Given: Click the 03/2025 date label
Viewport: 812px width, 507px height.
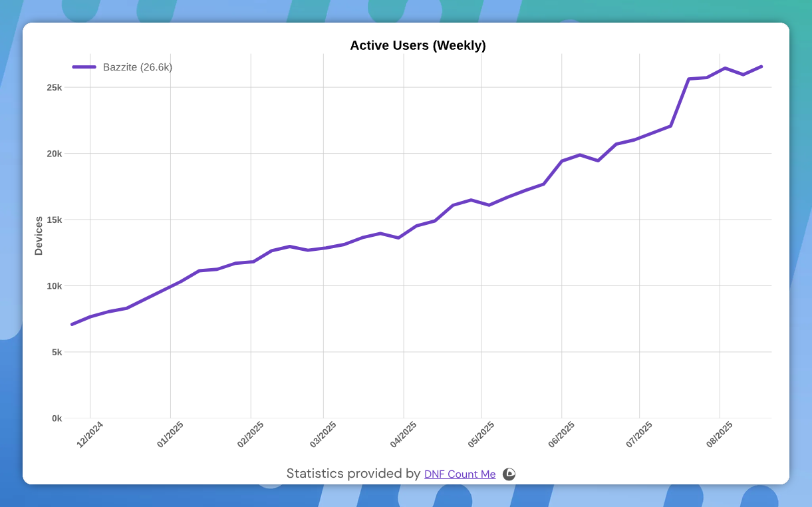Looking at the screenshot, I should 323,434.
